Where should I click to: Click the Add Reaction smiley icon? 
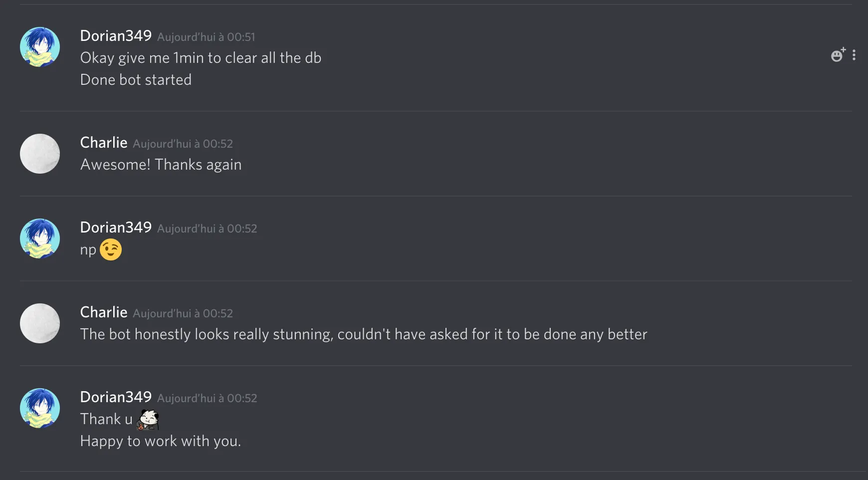[x=838, y=55]
